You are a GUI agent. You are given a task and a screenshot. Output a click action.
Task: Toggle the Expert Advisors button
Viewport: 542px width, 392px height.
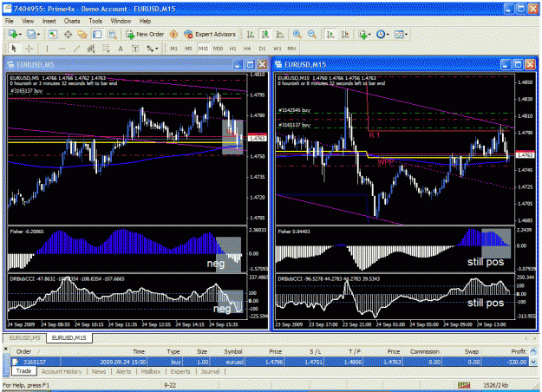point(210,34)
